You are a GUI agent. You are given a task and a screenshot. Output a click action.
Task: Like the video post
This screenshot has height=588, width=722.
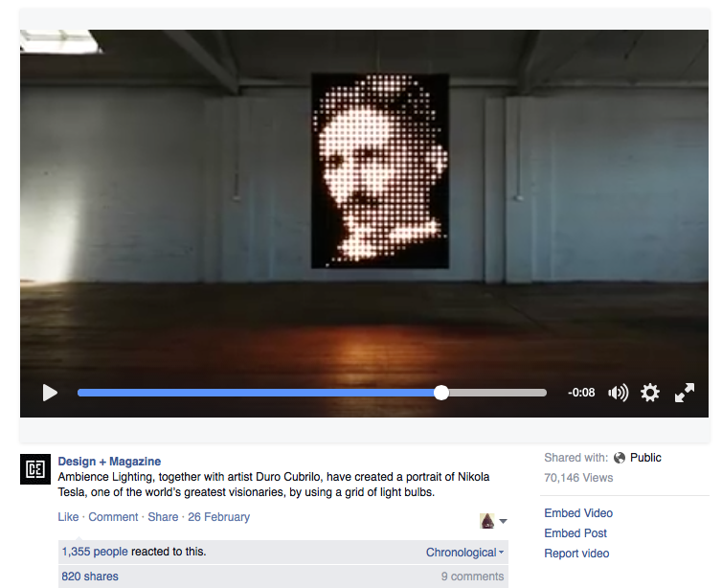point(68,517)
